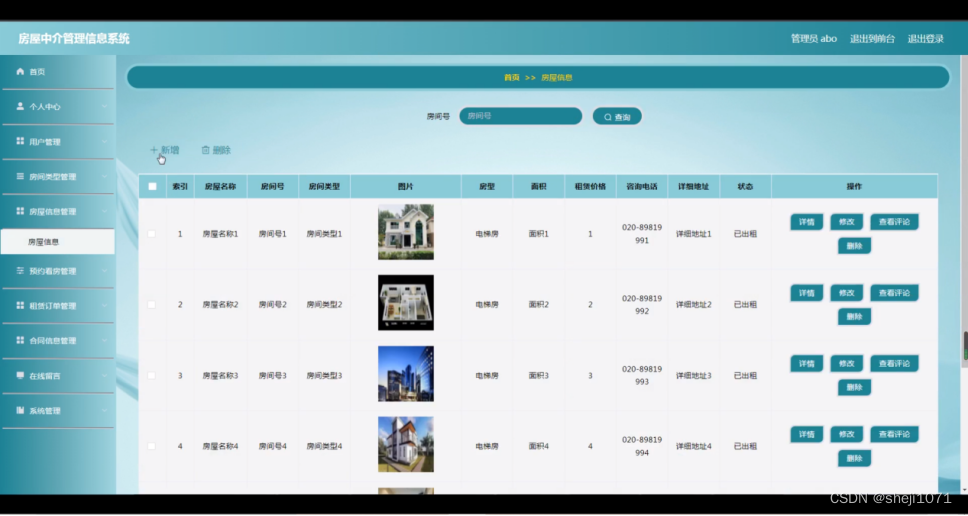968x516 pixels.
Task: Focus the 房间号 search input field
Action: pos(520,116)
